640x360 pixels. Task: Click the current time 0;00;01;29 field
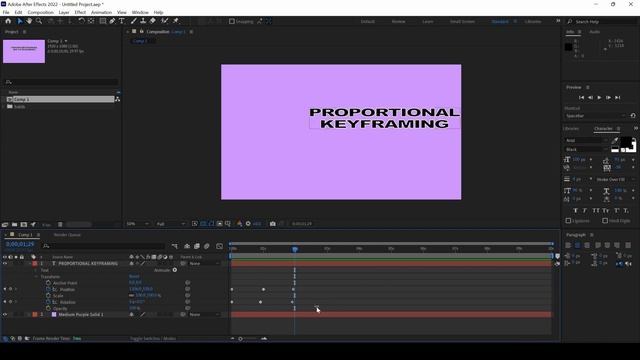coord(20,244)
